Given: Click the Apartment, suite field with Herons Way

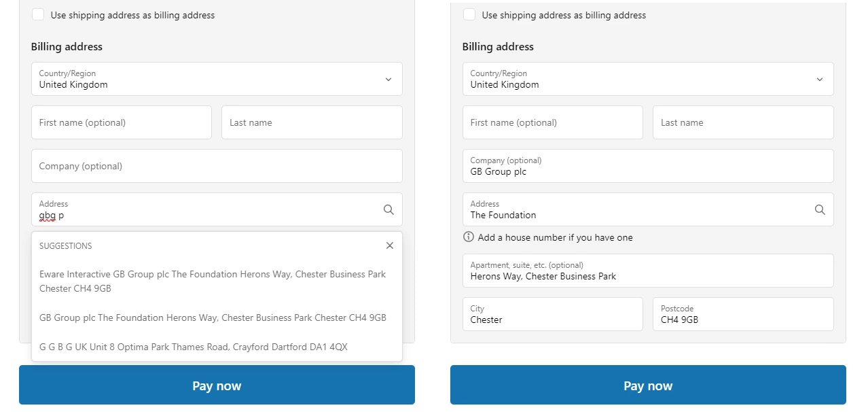Looking at the screenshot, I should point(648,271).
